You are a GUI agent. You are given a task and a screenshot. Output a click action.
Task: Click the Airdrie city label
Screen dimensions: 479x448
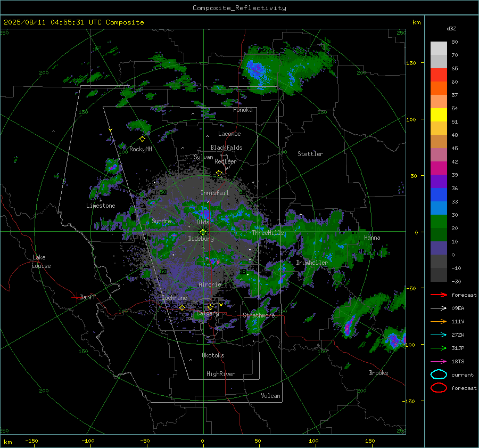(x=210, y=284)
